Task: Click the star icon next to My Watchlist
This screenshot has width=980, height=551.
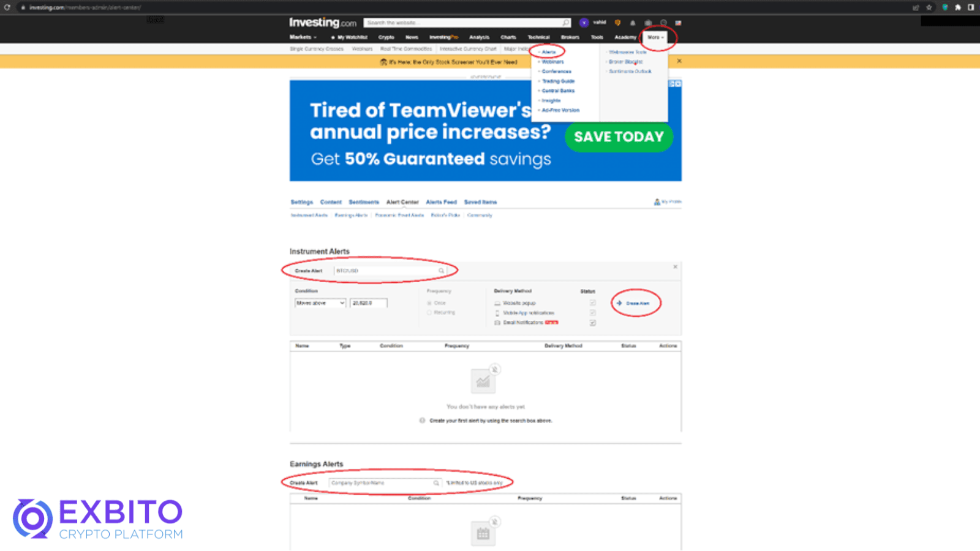Action: (333, 37)
